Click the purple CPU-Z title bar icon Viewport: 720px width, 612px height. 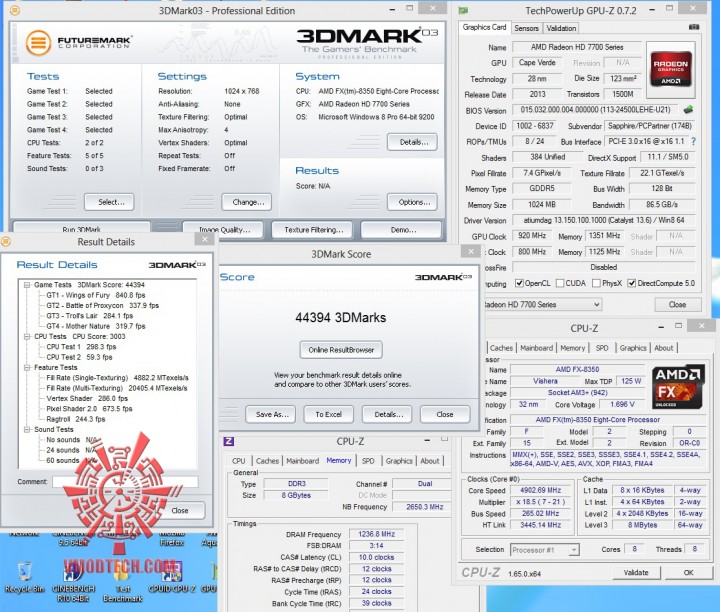(x=229, y=441)
